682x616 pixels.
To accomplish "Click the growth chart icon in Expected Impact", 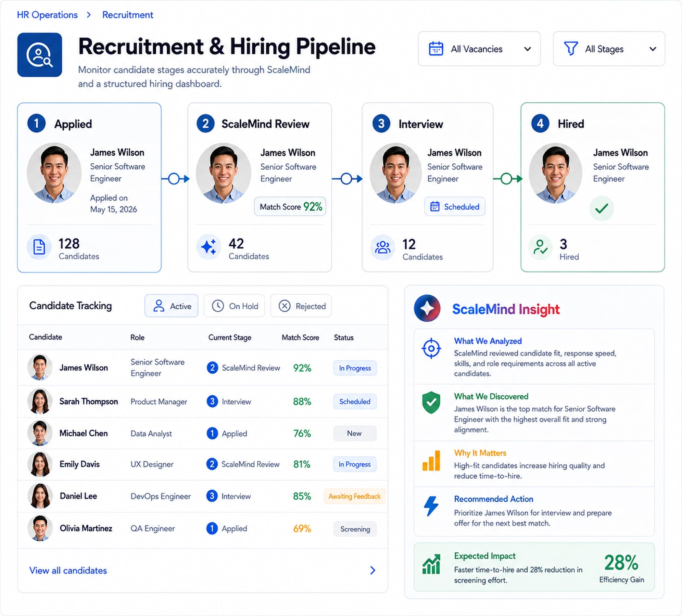I will pyautogui.click(x=431, y=564).
